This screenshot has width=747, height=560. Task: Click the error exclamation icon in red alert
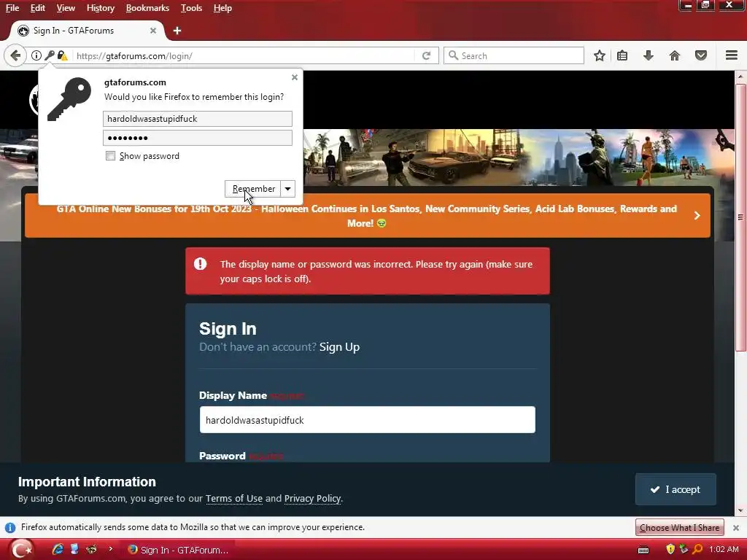point(200,264)
